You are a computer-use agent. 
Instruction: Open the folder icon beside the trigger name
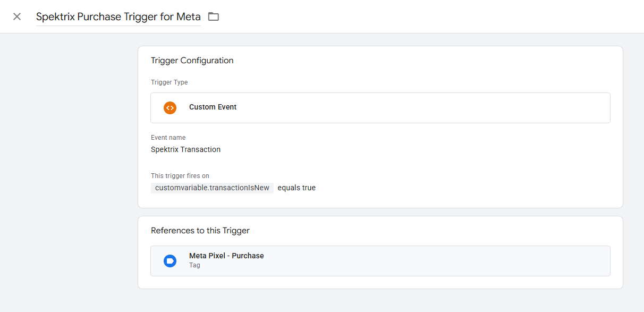[x=214, y=16]
